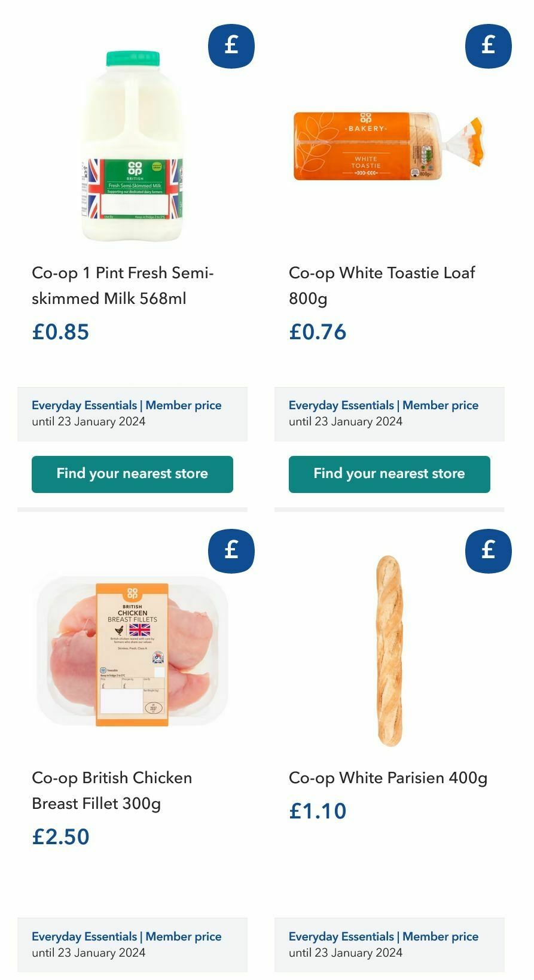The image size is (534, 980).
Task: Click the Everyday Essentials link under the milk
Action: (84, 405)
